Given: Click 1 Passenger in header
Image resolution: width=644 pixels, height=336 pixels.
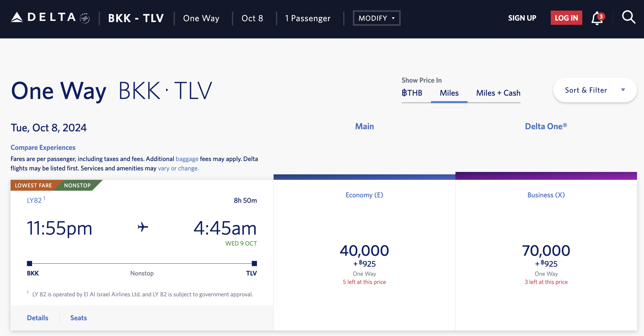Looking at the screenshot, I should pyautogui.click(x=308, y=18).
